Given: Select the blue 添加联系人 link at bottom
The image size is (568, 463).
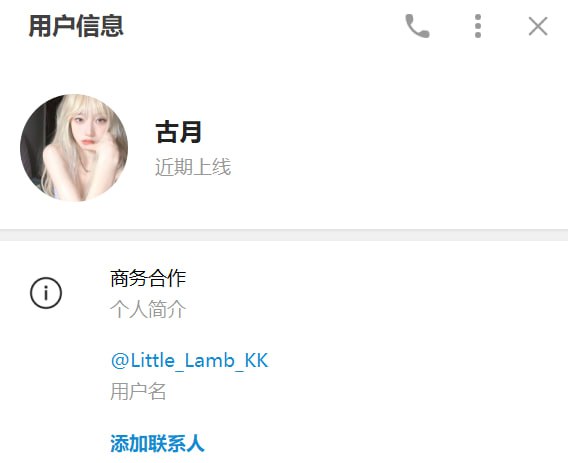Looking at the screenshot, I should click(x=157, y=443).
